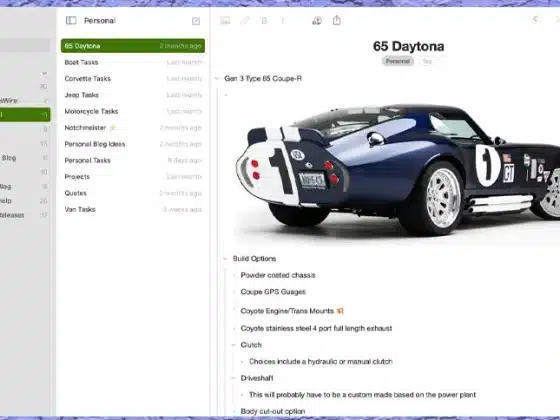Collapse the Gen 3 Type 65 Coupe-R item
The width and height of the screenshot is (560, 420).
click(217, 79)
